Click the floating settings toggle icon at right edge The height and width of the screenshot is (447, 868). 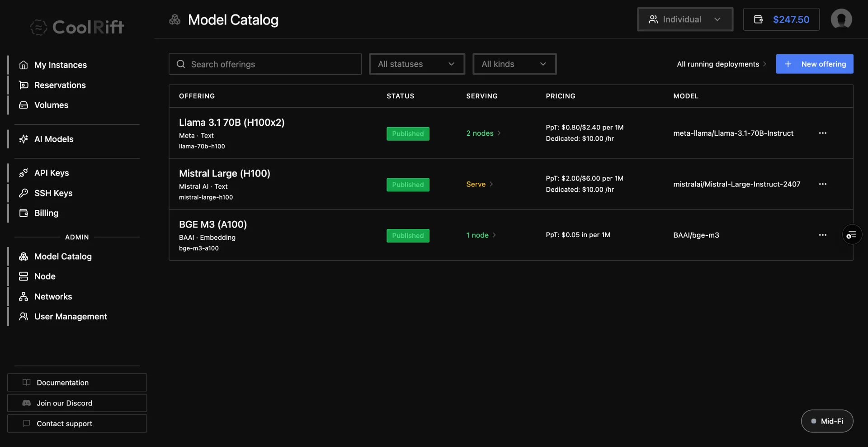[x=852, y=235]
